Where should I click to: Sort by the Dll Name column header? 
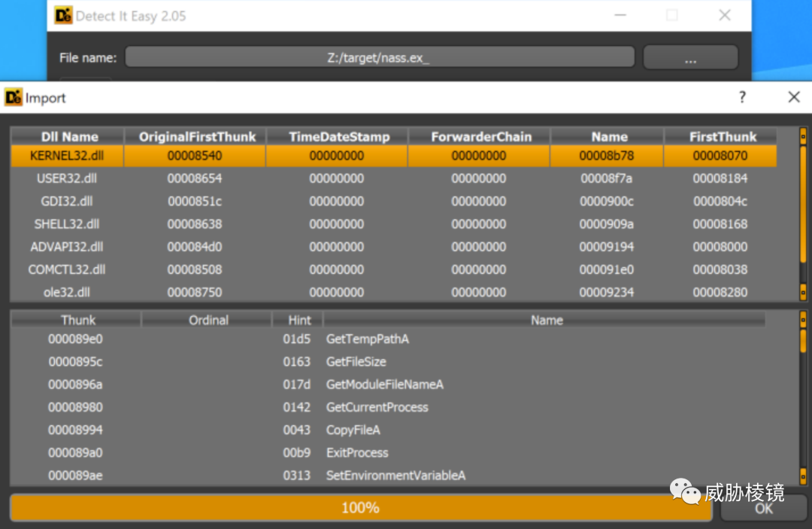click(x=68, y=137)
